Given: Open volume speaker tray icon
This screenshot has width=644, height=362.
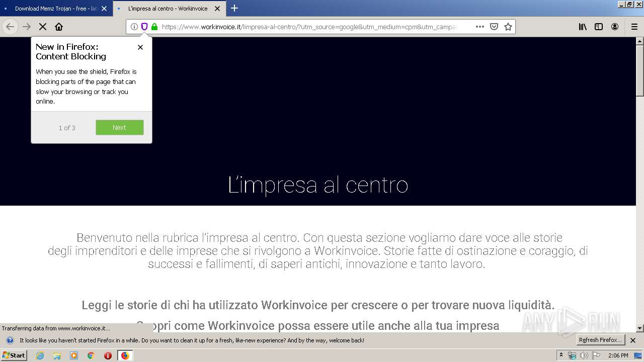Looking at the screenshot, I should [584, 355].
